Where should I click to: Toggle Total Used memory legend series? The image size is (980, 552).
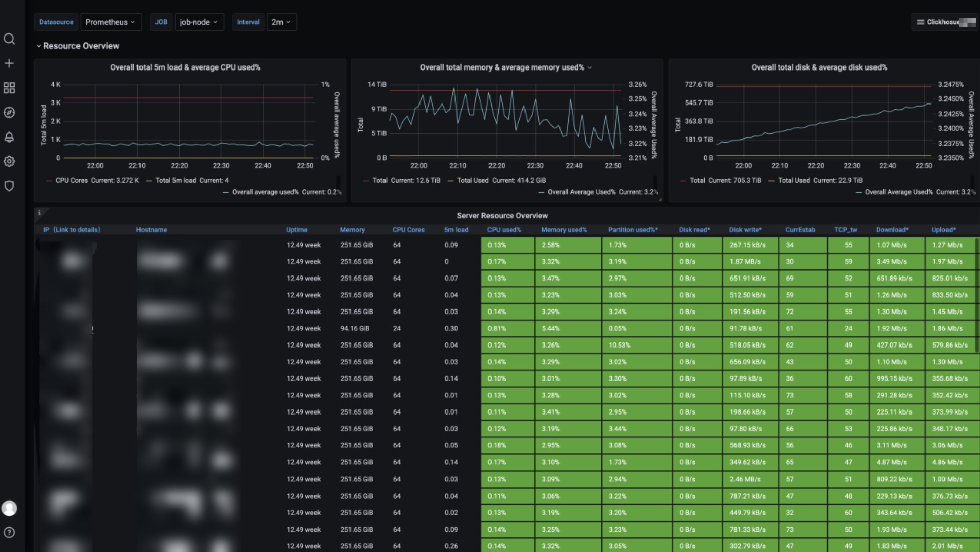[x=472, y=180]
